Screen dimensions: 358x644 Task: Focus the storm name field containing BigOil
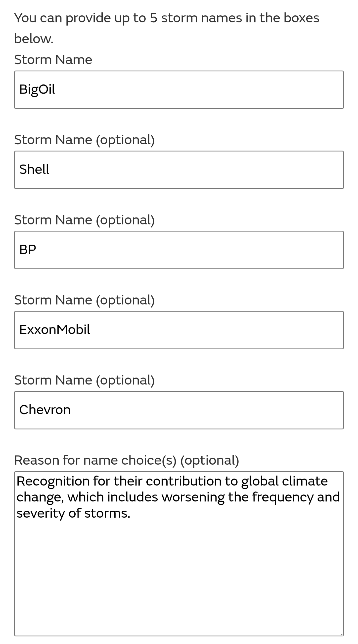179,90
